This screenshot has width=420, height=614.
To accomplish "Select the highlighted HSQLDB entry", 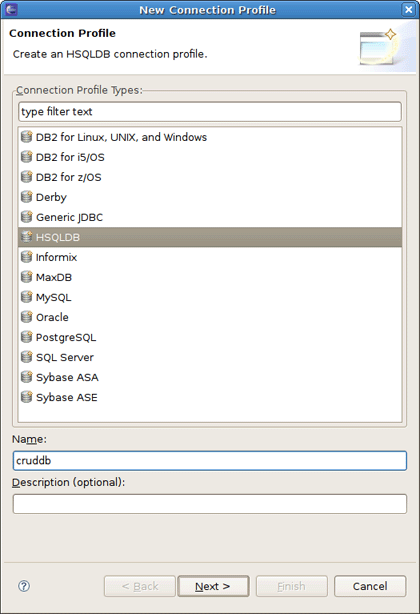I will (210, 237).
